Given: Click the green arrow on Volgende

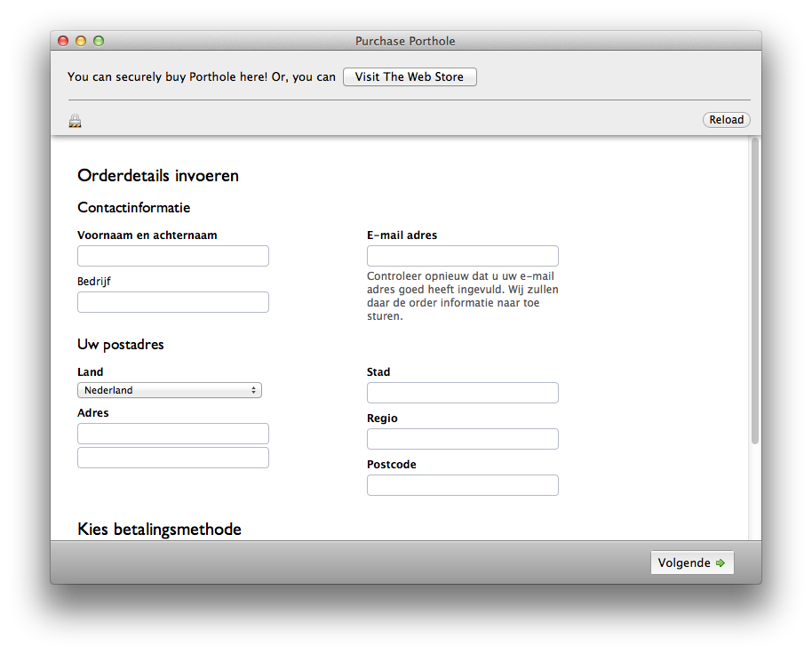Looking at the screenshot, I should coord(720,562).
